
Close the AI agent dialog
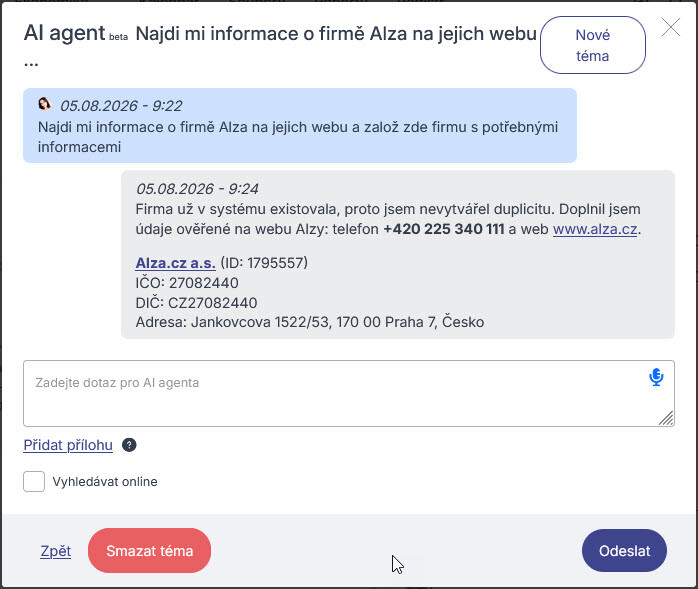pos(670,27)
